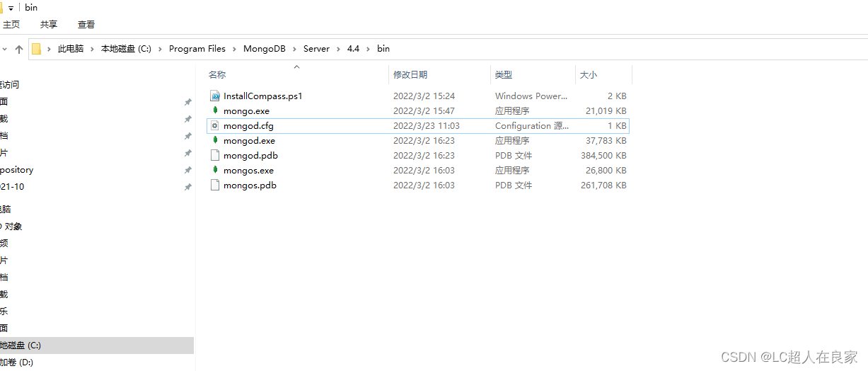Viewport: 868px width, 371px height.
Task: Click the mongod.exe leaf icon
Action: tap(216, 140)
